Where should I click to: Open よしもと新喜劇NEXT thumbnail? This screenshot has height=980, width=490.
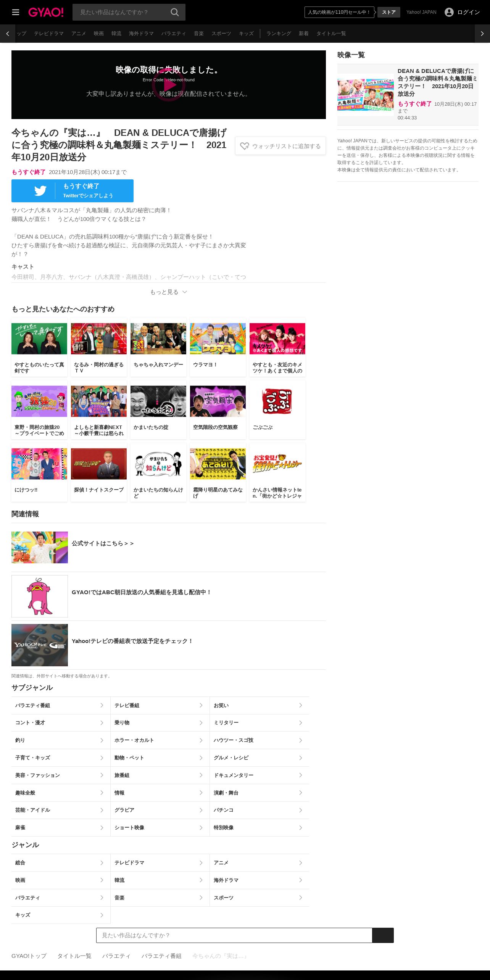tap(99, 401)
